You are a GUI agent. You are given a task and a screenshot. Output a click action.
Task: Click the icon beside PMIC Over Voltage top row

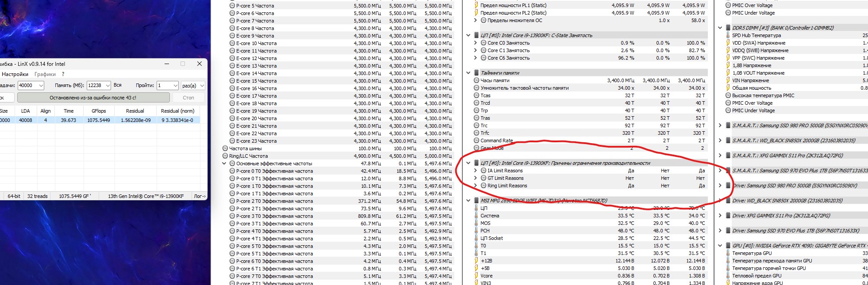click(x=728, y=5)
